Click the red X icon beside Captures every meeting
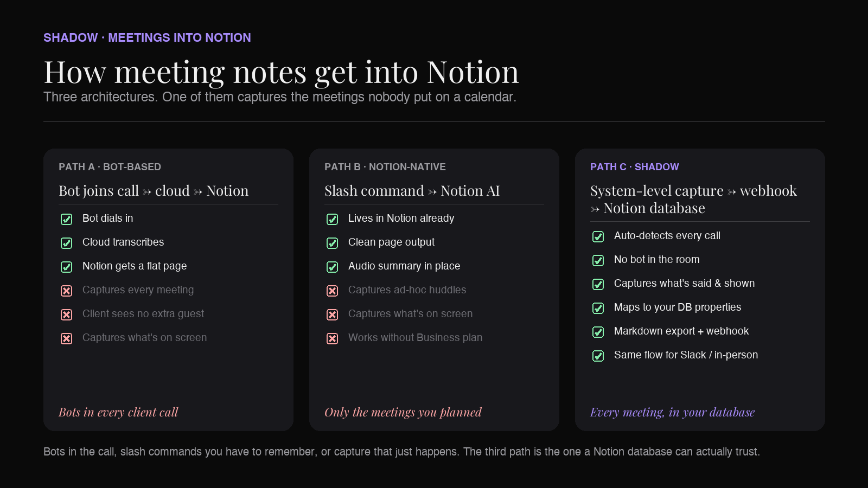This screenshot has width=868, height=488. pyautogui.click(x=66, y=291)
